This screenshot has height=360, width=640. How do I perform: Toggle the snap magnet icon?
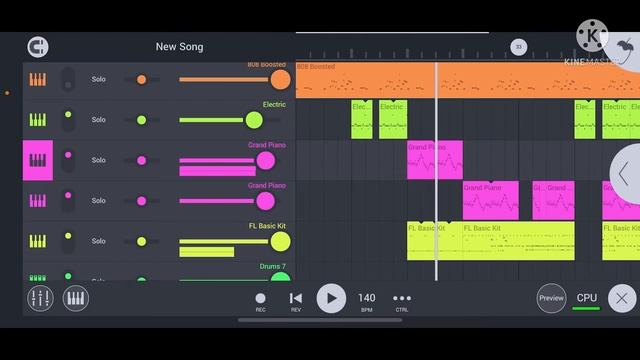[38, 47]
